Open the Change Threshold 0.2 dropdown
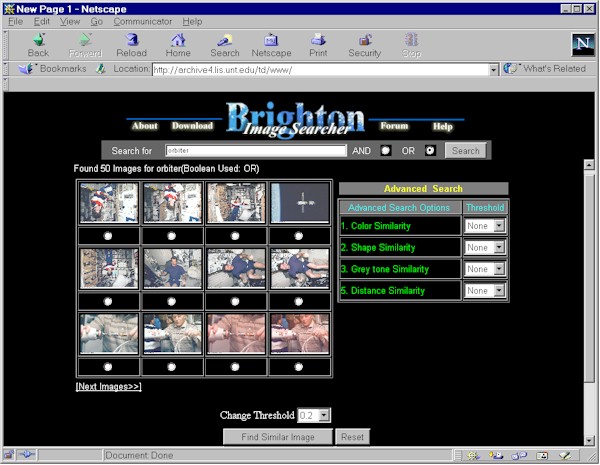This screenshot has height=465, width=600. [x=314, y=415]
